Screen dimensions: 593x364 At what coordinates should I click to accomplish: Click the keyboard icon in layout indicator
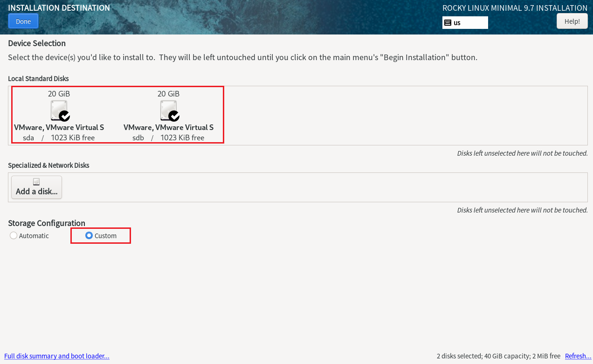pyautogui.click(x=448, y=22)
